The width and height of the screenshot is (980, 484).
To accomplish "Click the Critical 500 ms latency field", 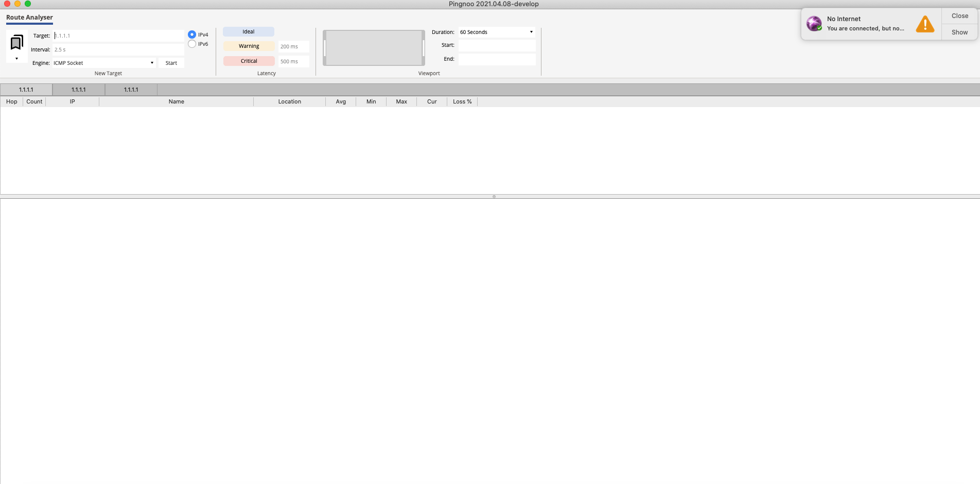I will pyautogui.click(x=293, y=61).
